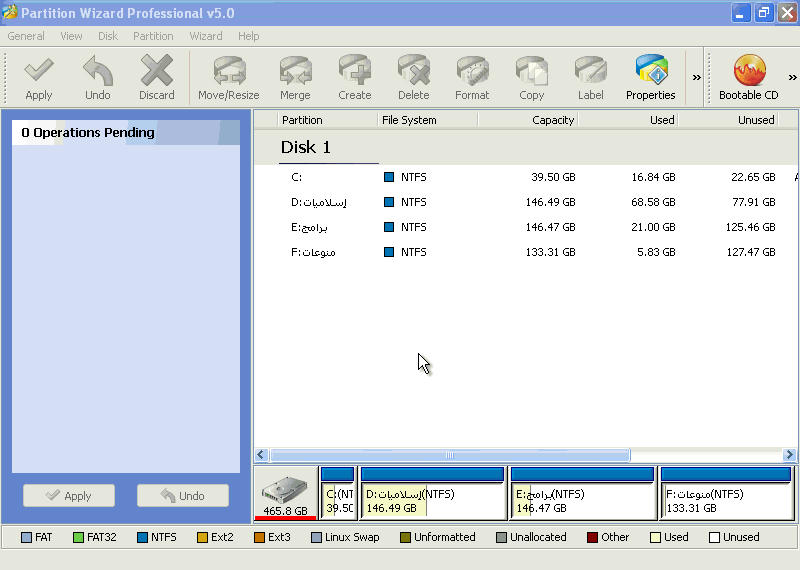Image resolution: width=800 pixels, height=570 pixels.
Task: Click the 68.58 GB used value
Action: point(653,202)
